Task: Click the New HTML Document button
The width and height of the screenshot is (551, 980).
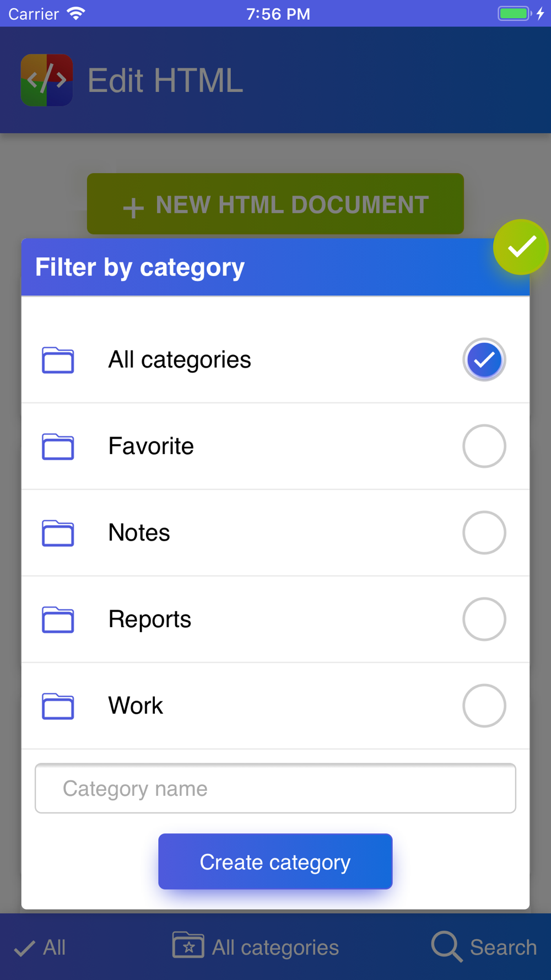Action: [x=275, y=204]
